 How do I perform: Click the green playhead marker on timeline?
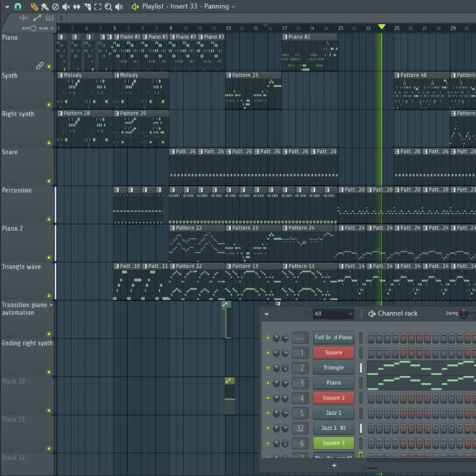click(x=381, y=27)
